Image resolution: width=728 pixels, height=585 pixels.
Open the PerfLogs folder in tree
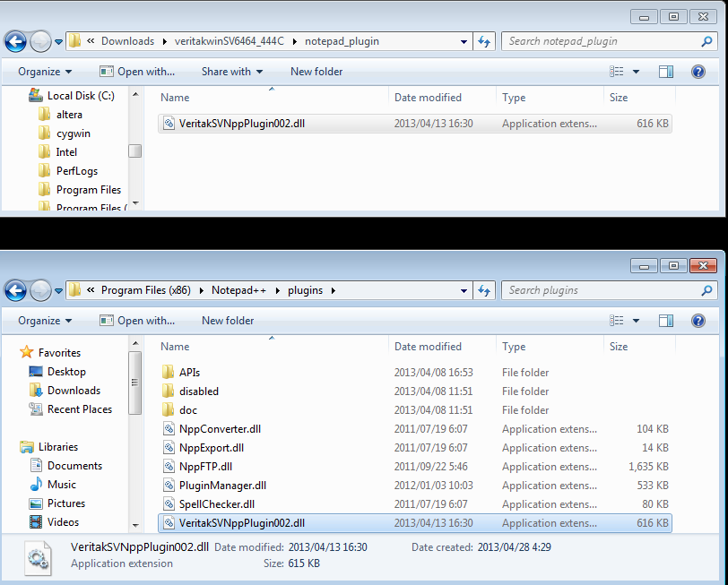click(x=68, y=171)
